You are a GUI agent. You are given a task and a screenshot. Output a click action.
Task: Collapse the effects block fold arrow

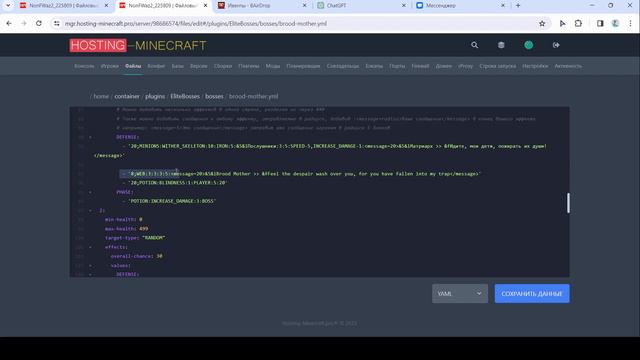click(x=90, y=247)
